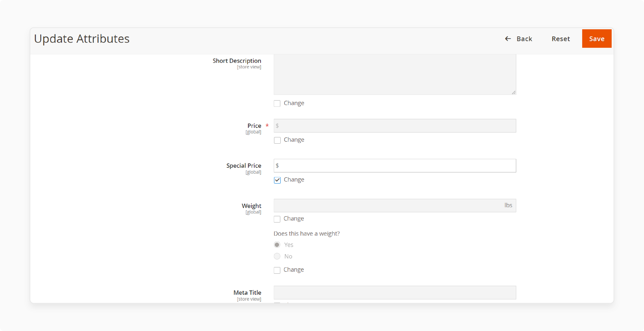The width and height of the screenshot is (644, 331).
Task: Click the 'Update Attributes' page title
Action: 82,39
